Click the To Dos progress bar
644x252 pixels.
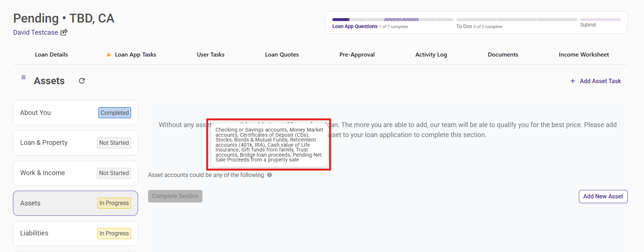click(x=517, y=20)
